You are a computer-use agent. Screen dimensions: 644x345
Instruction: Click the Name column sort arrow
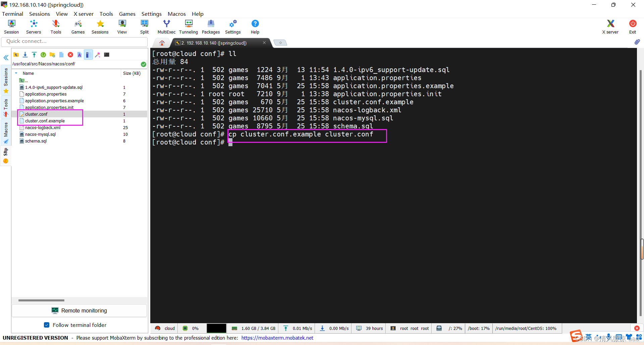(16, 73)
